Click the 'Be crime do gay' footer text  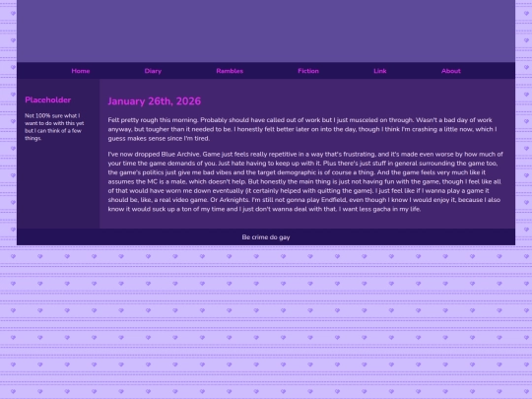[x=266, y=237]
